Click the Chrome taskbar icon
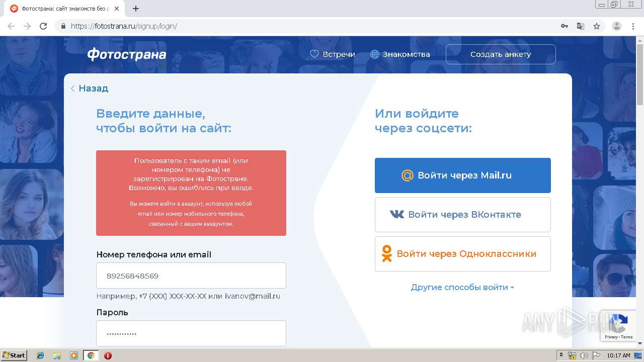Image resolution: width=644 pixels, height=362 pixels. 91,355
